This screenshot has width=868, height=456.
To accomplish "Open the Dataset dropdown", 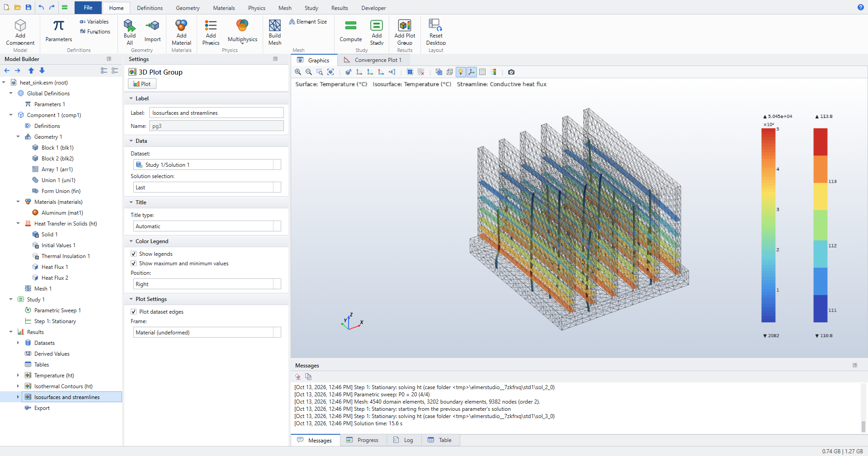I will click(207, 165).
